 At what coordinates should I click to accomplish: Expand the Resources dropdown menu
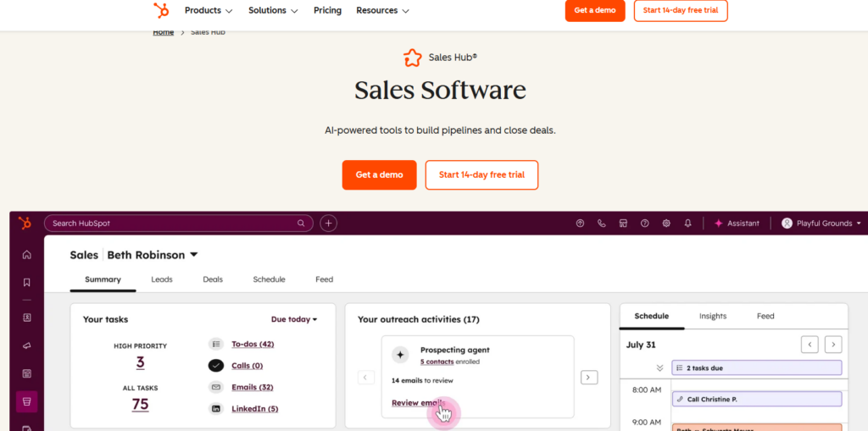(382, 10)
